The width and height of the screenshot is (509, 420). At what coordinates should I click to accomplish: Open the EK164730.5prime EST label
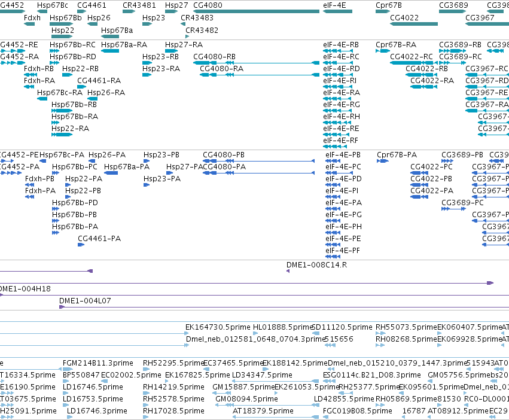(218, 327)
